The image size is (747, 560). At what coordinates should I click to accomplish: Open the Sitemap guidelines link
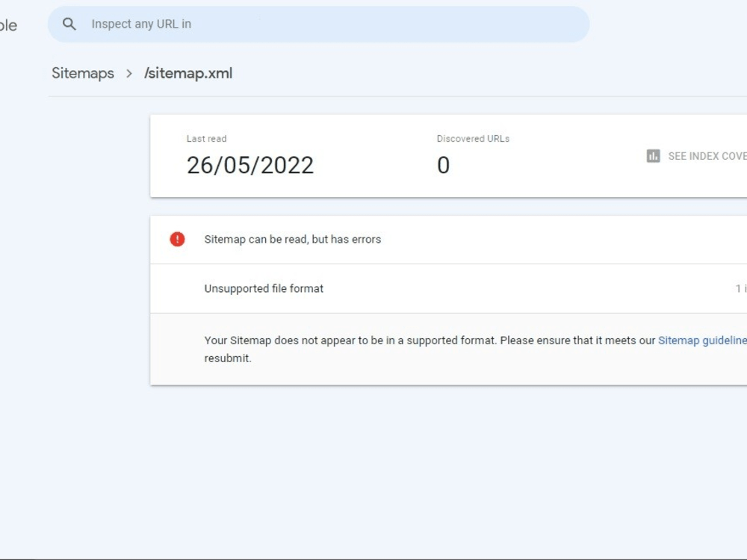pos(702,340)
